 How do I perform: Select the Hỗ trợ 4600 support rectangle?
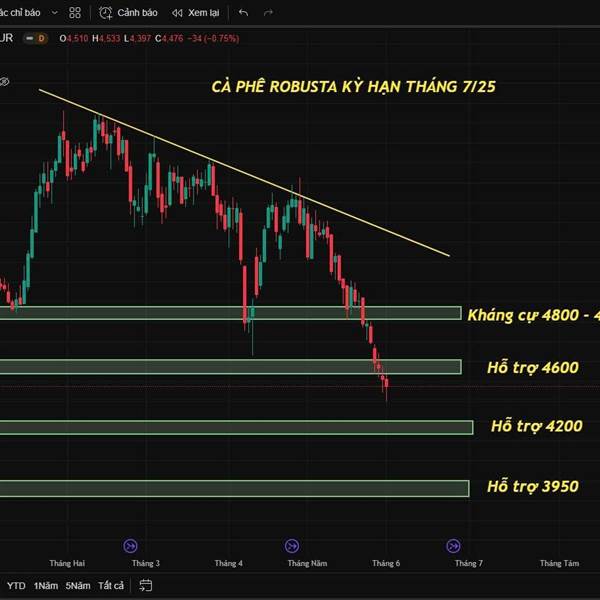(x=231, y=367)
